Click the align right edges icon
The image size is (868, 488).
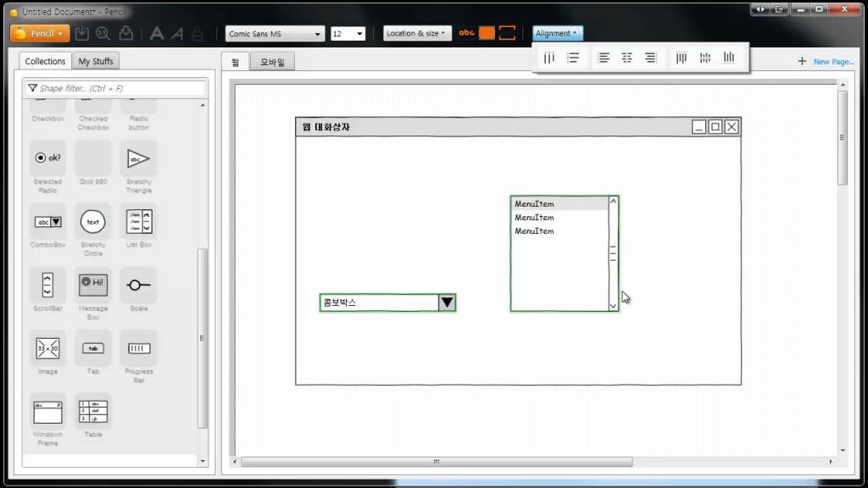(x=650, y=58)
